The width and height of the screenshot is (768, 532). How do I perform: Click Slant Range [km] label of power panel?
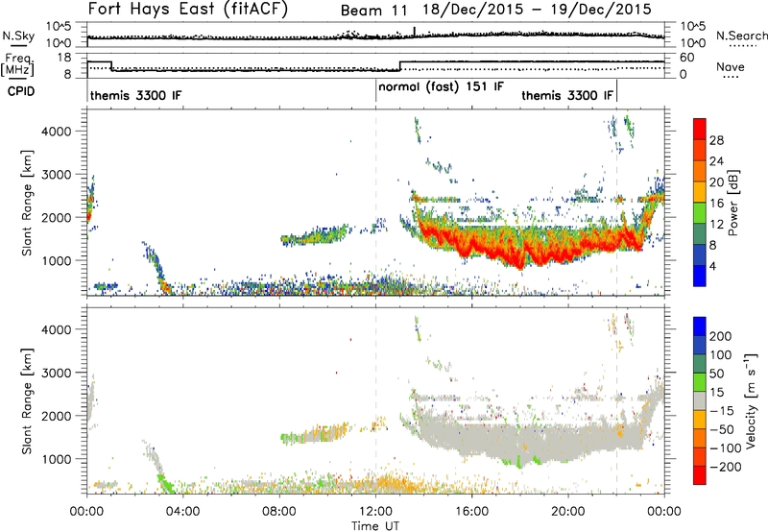27,204
